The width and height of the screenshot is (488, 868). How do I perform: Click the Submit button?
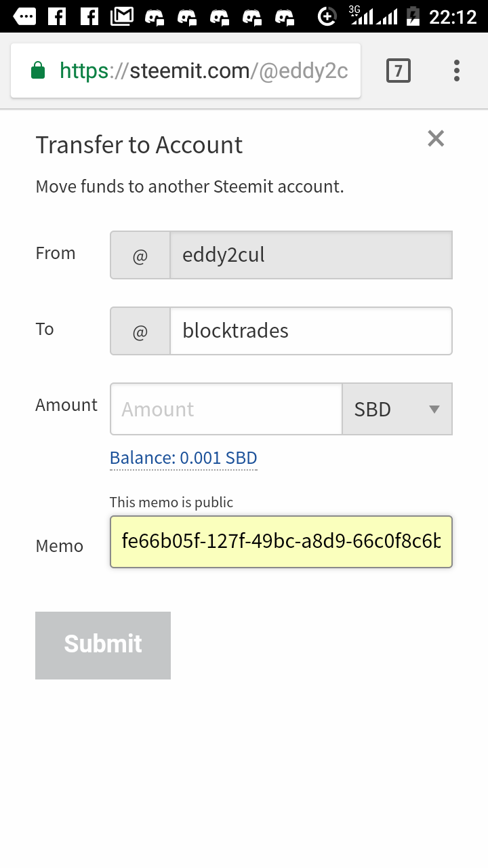tap(103, 646)
